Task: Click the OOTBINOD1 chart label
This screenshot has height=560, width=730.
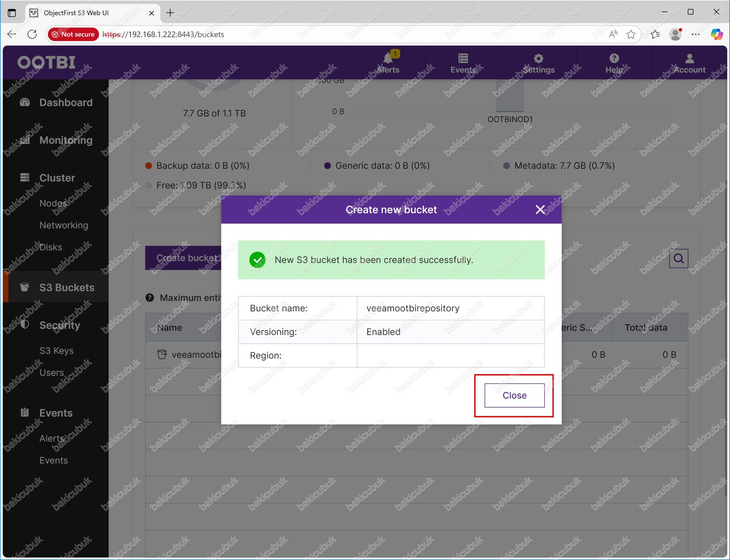Action: (x=510, y=119)
